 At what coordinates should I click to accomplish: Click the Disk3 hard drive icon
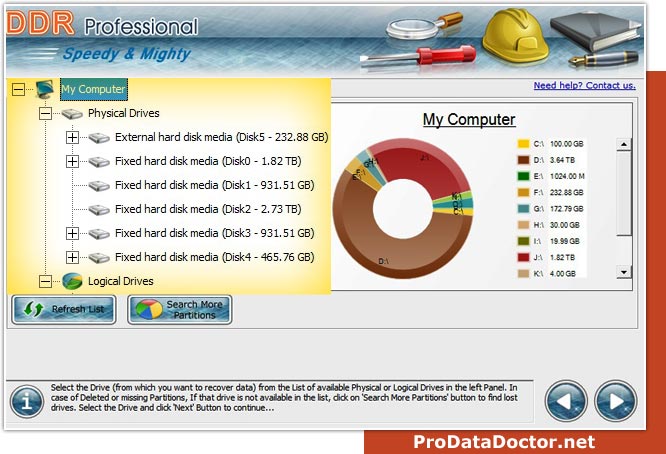[x=99, y=234]
